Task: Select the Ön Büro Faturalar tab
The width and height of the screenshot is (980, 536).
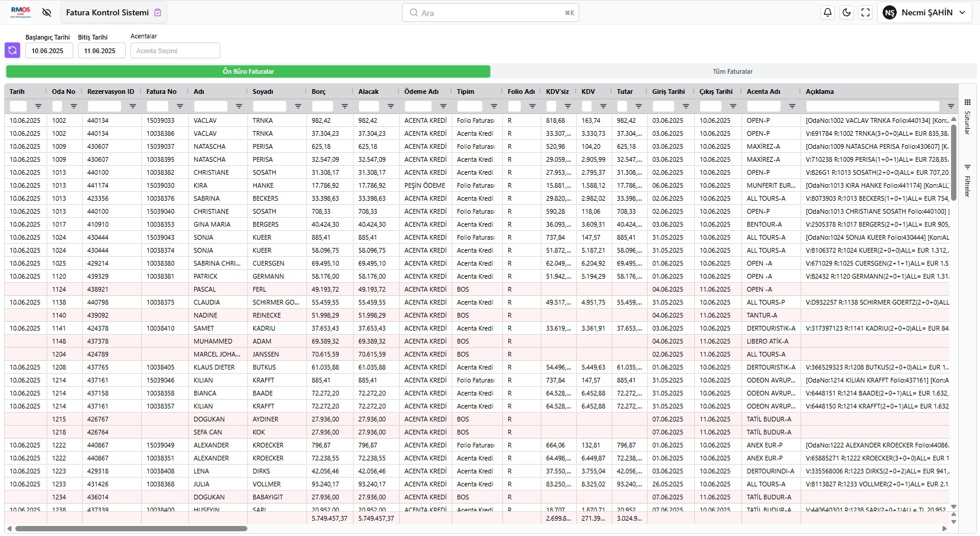Action: tap(248, 71)
